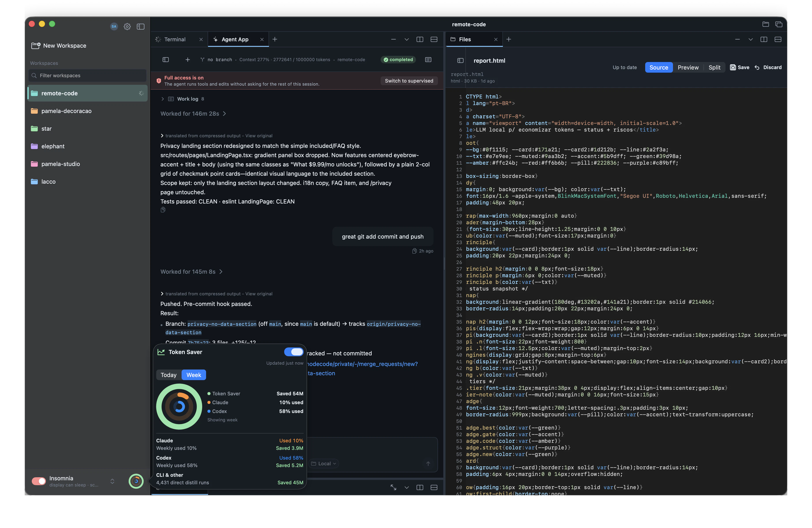Collapse the workspaces sidebar with the panel icon

click(x=141, y=27)
